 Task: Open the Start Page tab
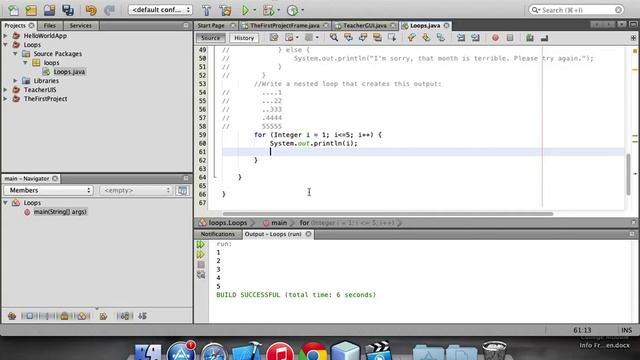(x=211, y=25)
